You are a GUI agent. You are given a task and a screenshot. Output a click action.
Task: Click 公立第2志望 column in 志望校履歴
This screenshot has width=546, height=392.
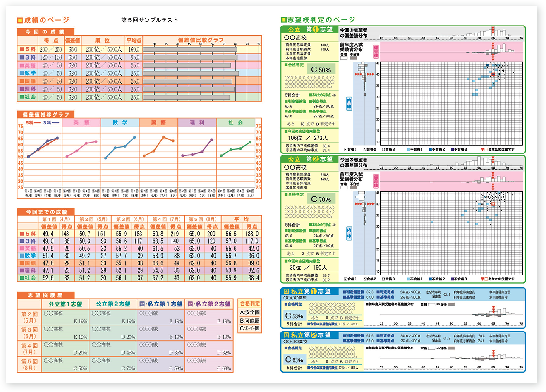tap(113, 304)
